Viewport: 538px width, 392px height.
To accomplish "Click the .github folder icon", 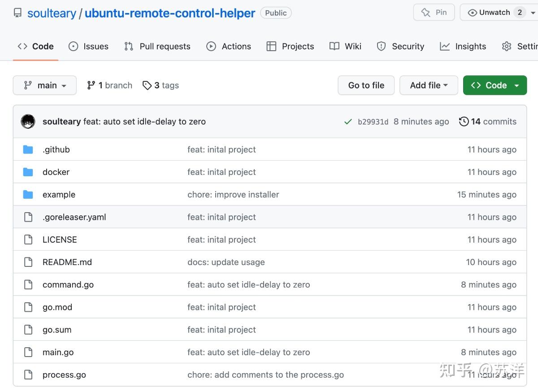I will coord(28,149).
